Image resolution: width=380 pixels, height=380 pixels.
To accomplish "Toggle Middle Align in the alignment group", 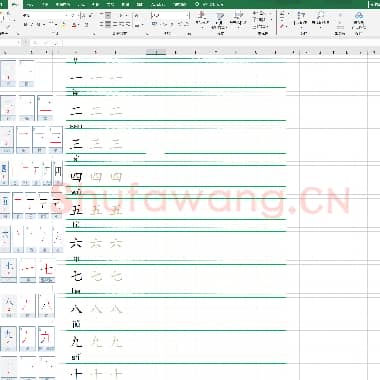I will (109, 15).
